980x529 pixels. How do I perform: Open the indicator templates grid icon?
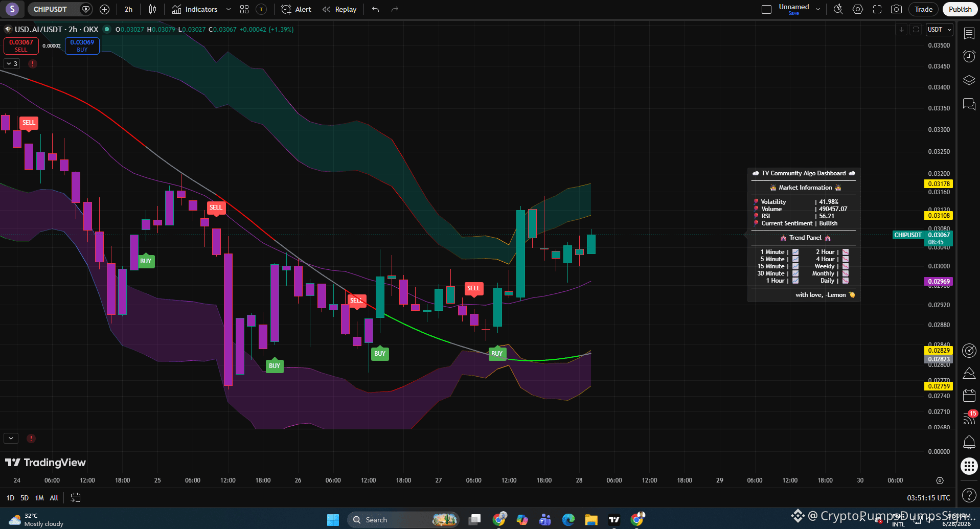pos(244,9)
